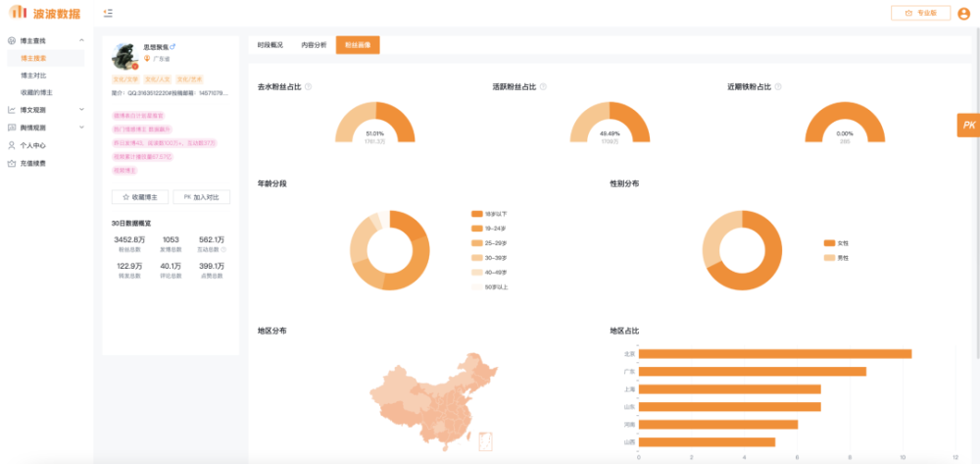This screenshot has width=980, height=464.
Task: Toggle the 18岁以下 legend entry
Action: pos(489,214)
